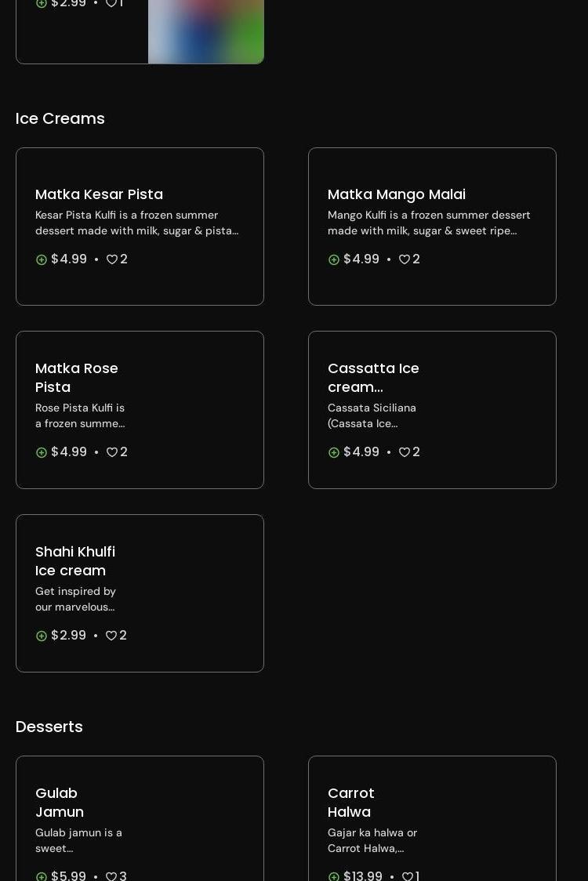588x881 pixels.
Task: Expand Shahi Khulfi truncated description text
Action: click(x=75, y=599)
